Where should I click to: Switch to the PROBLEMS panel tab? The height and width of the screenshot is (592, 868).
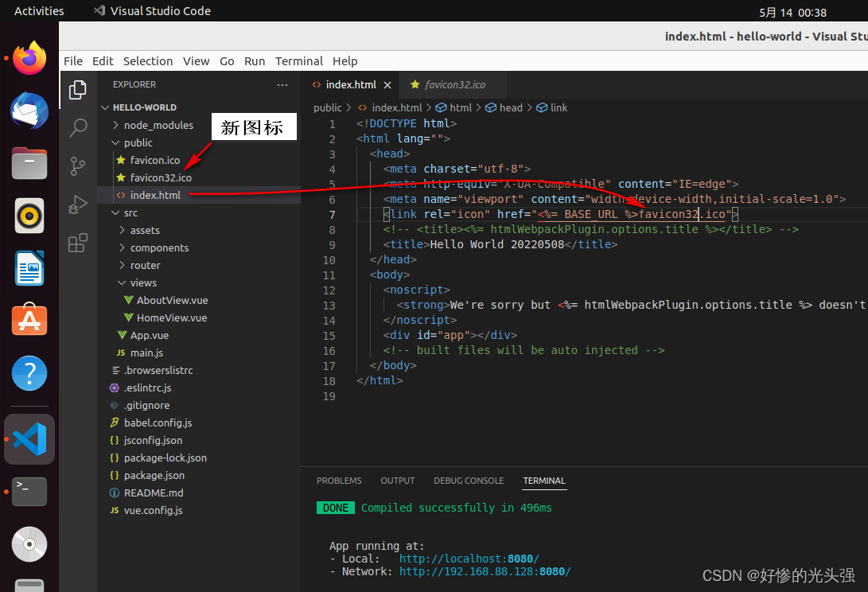tap(339, 481)
